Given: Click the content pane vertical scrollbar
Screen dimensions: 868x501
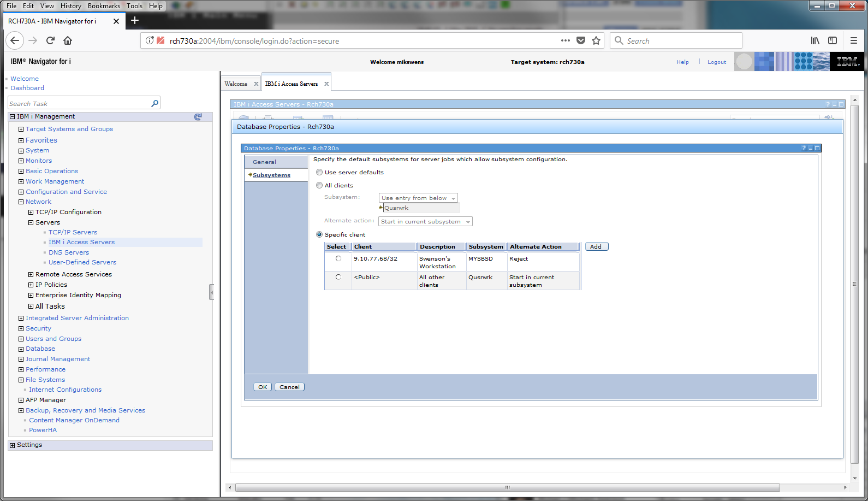Looking at the screenshot, I should point(855,284).
